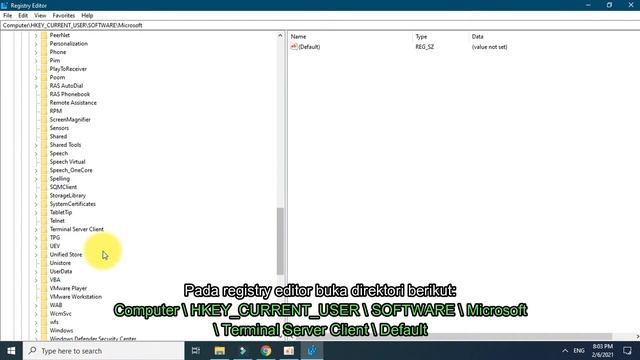Image resolution: width=640 pixels, height=360 pixels.
Task: Select the Shared key
Action: pyautogui.click(x=58, y=136)
